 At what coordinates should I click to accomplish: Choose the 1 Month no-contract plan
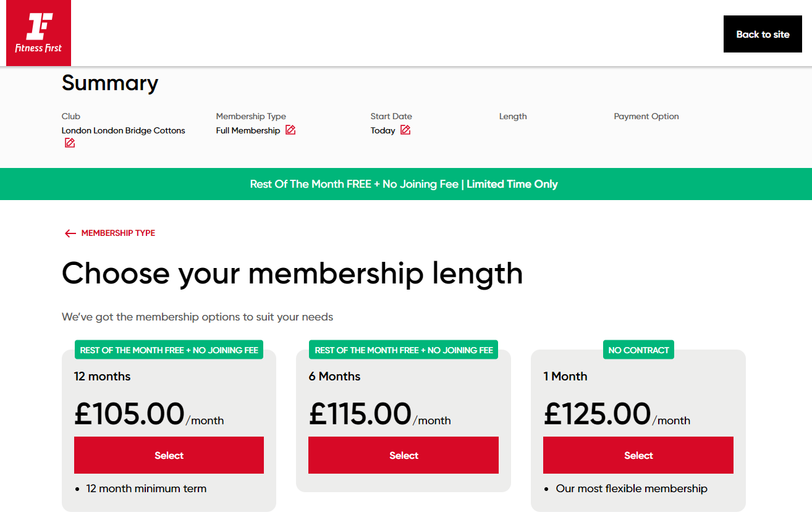[x=638, y=455]
